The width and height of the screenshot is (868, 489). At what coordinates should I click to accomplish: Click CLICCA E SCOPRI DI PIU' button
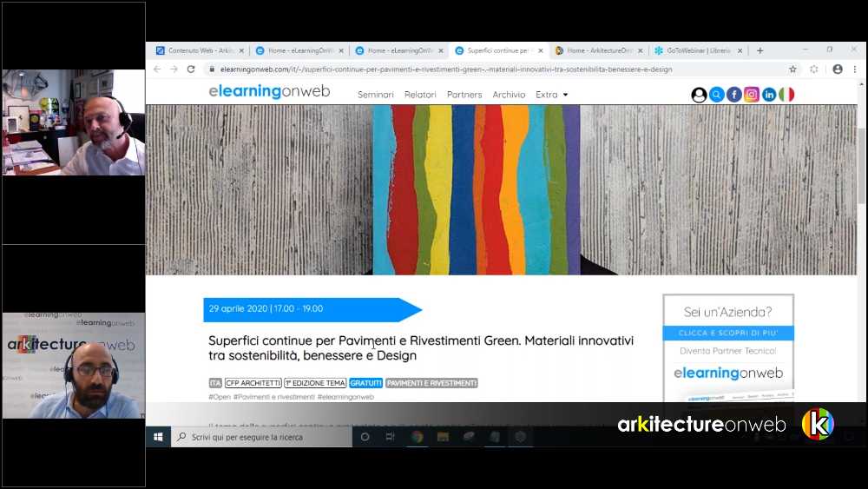pyautogui.click(x=728, y=333)
